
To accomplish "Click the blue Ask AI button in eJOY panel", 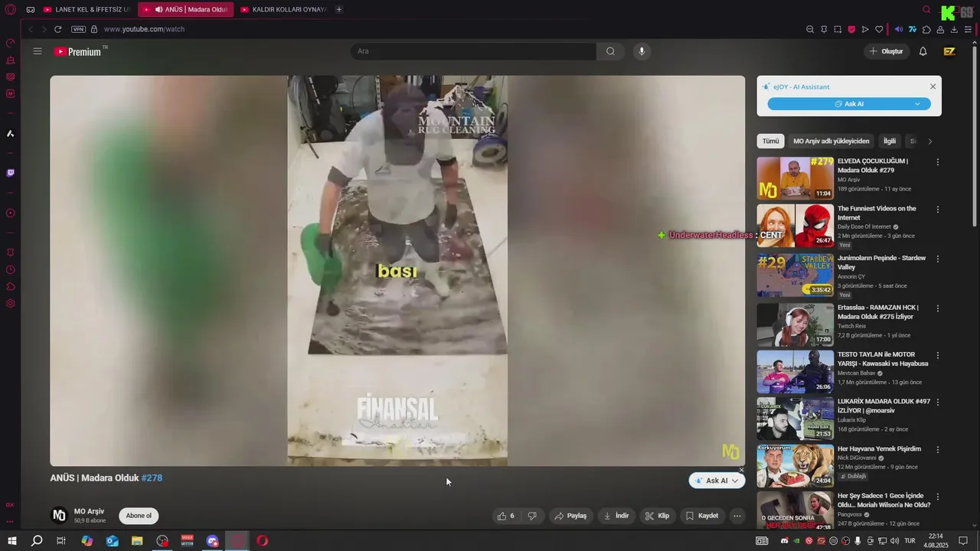I will point(849,104).
